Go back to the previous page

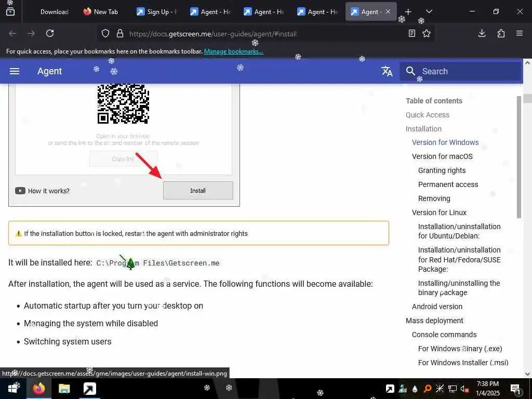click(12, 33)
